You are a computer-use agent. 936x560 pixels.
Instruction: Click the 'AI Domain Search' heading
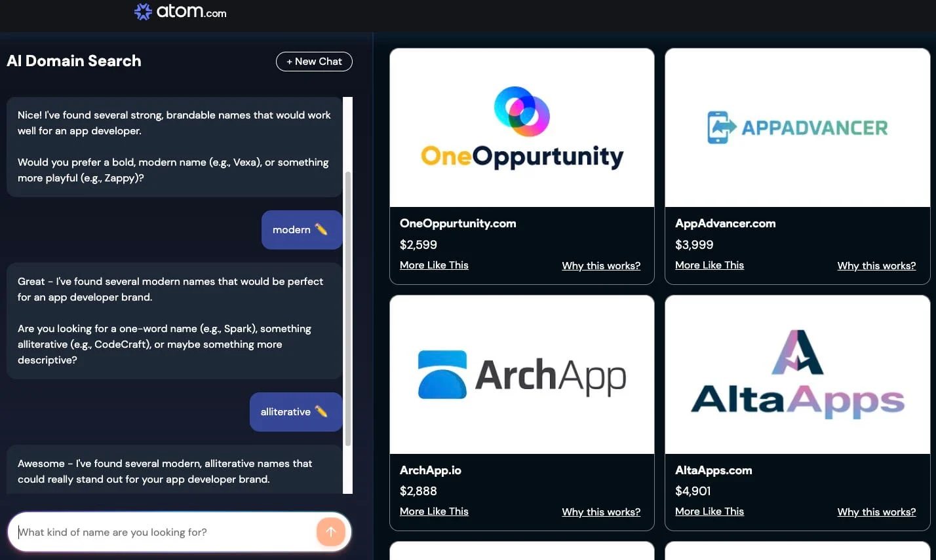click(74, 61)
